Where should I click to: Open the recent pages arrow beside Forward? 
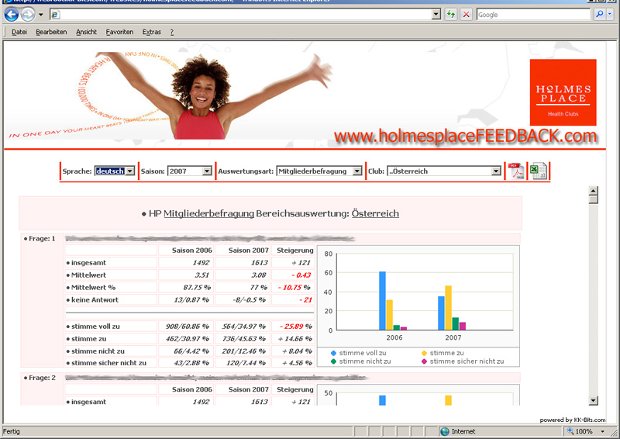pos(41,15)
